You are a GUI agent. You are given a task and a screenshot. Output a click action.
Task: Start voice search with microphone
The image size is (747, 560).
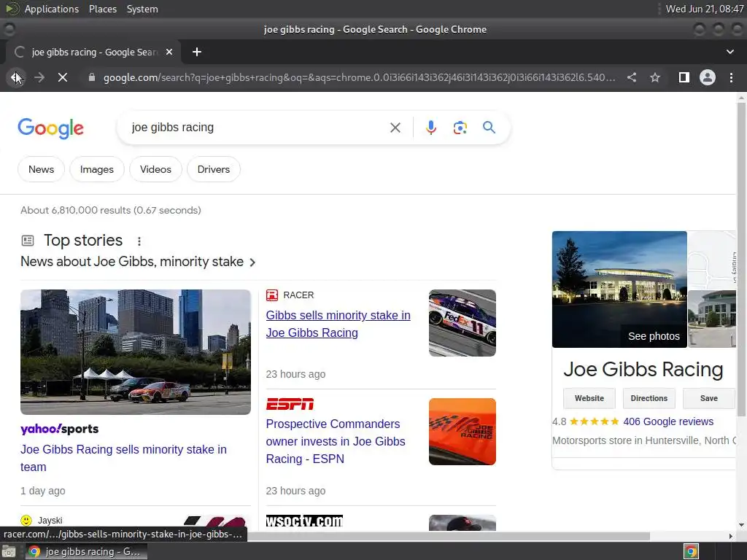430,128
